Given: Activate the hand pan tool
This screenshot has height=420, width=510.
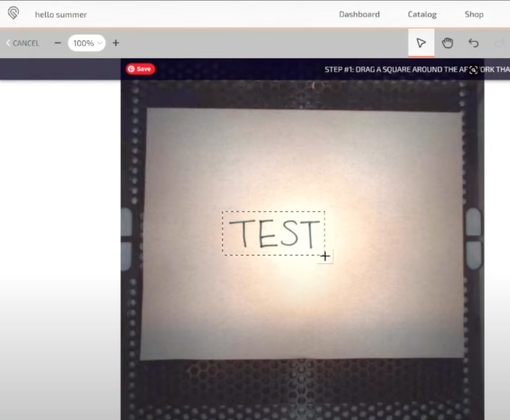Looking at the screenshot, I should (447, 43).
